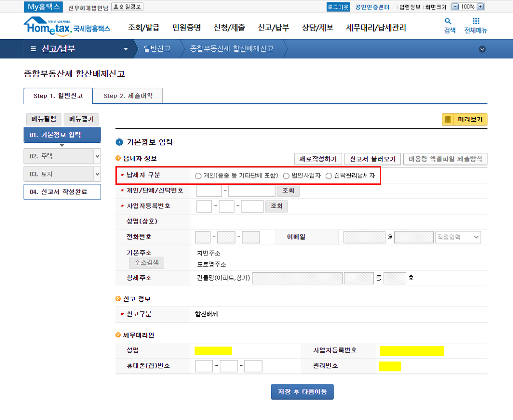Click the 저장 후 다음이동 button
The image size is (513, 420).
(302, 392)
